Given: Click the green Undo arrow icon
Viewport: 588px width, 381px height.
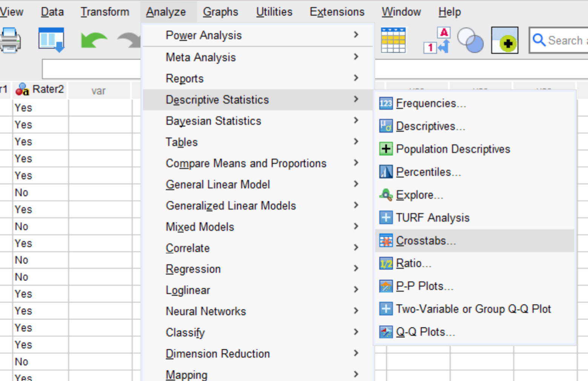Looking at the screenshot, I should point(93,40).
